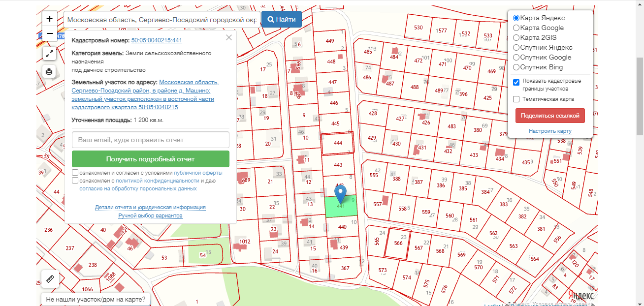Image resolution: width=644 pixels, height=306 pixels.
Task: Expand Настроить карту settings link
Action: 550,131
